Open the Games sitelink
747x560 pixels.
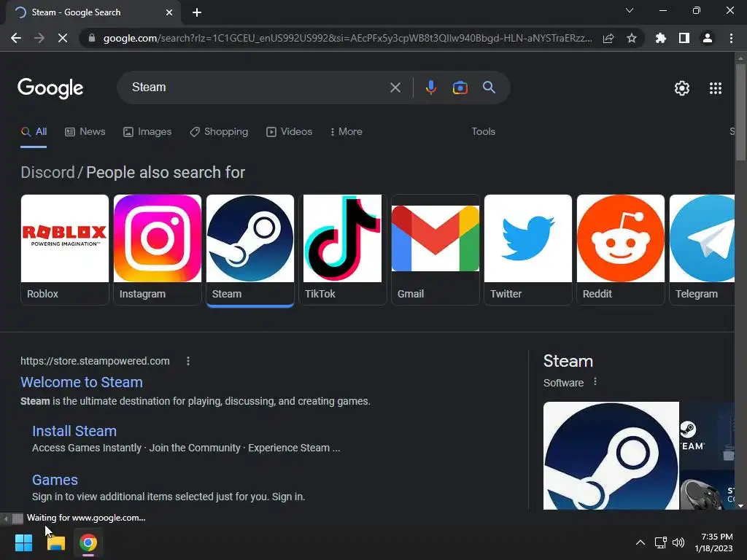click(55, 480)
